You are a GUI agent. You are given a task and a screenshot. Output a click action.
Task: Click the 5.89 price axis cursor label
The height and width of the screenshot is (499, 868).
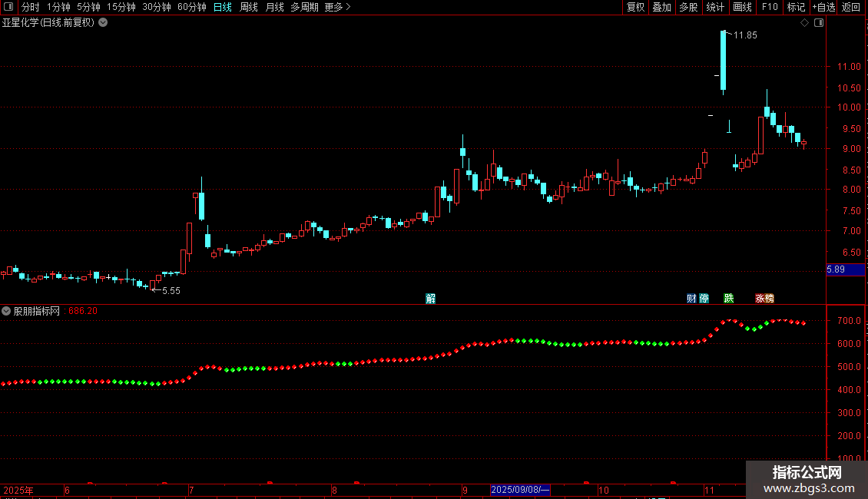pos(845,270)
